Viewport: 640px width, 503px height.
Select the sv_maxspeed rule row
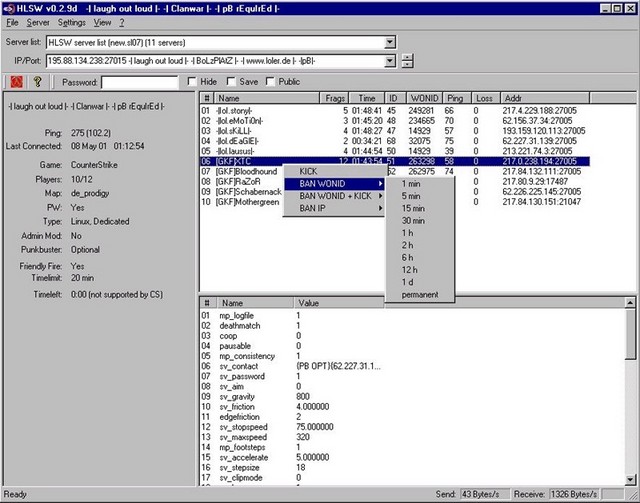click(x=291, y=437)
